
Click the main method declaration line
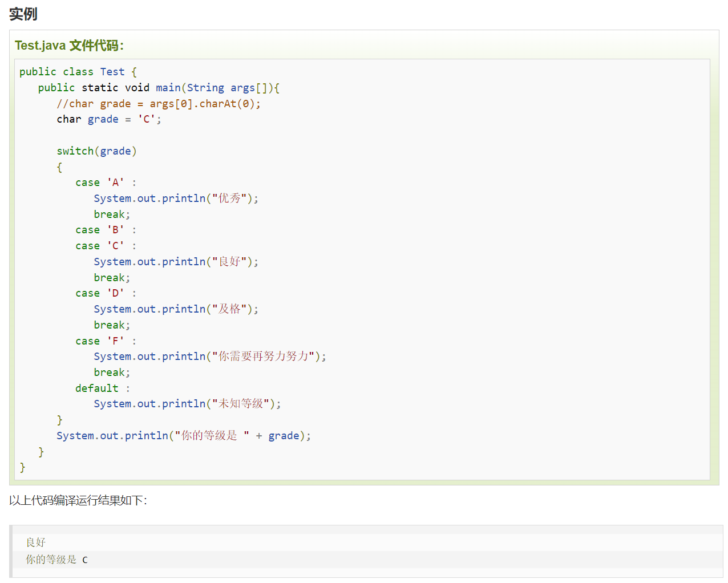point(159,88)
